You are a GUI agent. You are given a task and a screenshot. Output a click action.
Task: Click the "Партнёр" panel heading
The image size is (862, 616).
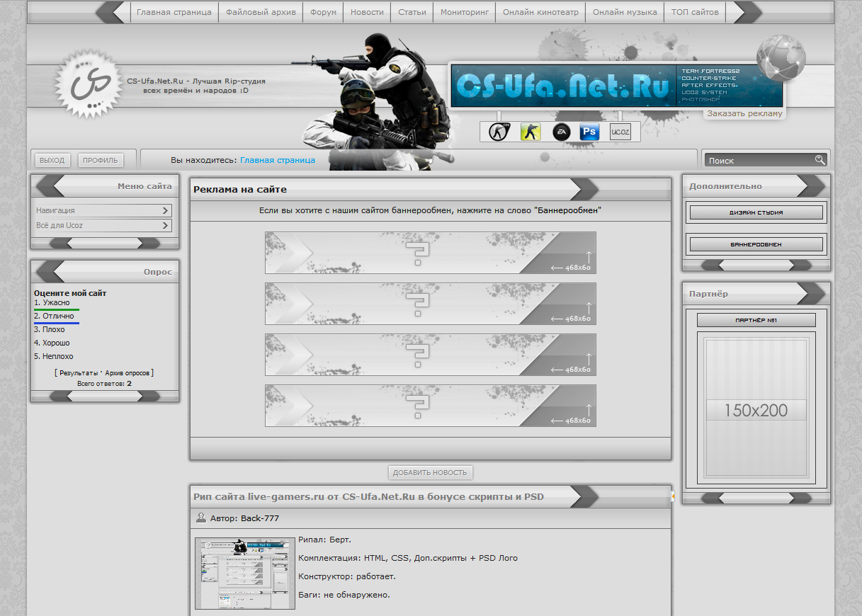708,293
